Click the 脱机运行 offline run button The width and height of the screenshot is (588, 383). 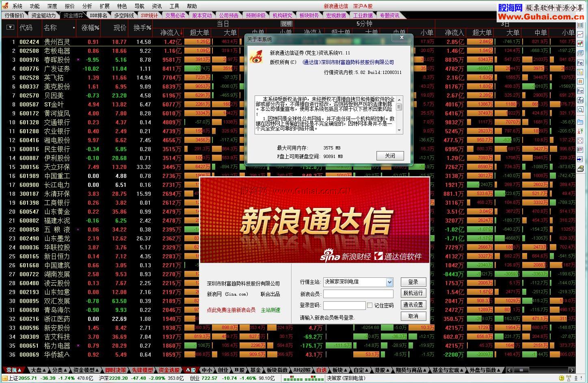coord(413,293)
